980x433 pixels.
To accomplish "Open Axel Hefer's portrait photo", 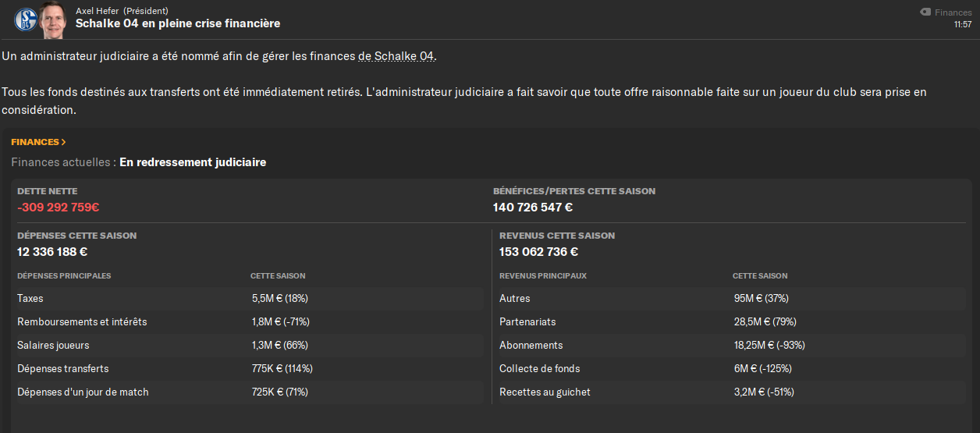I will tap(53, 18).
